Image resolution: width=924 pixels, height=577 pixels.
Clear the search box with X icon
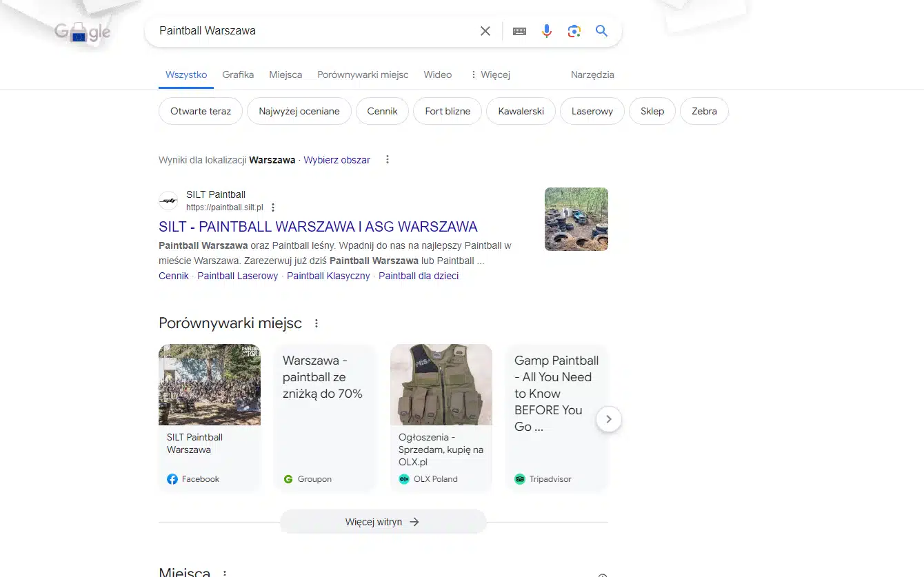coord(485,31)
